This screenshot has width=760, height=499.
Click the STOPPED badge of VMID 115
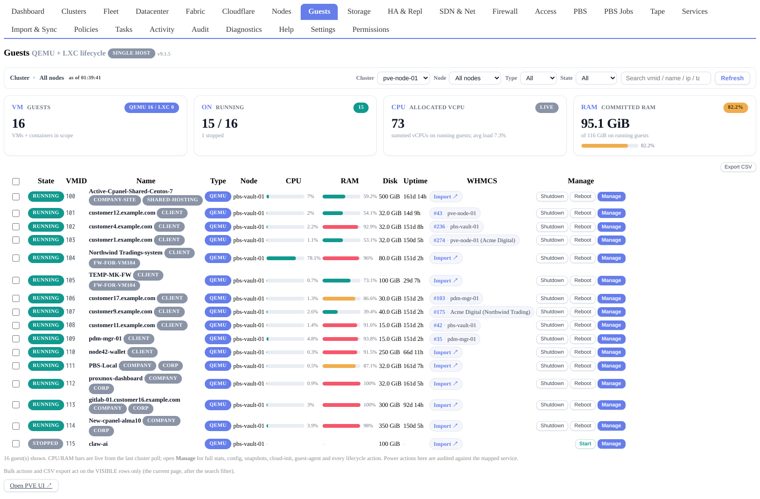click(x=46, y=443)
